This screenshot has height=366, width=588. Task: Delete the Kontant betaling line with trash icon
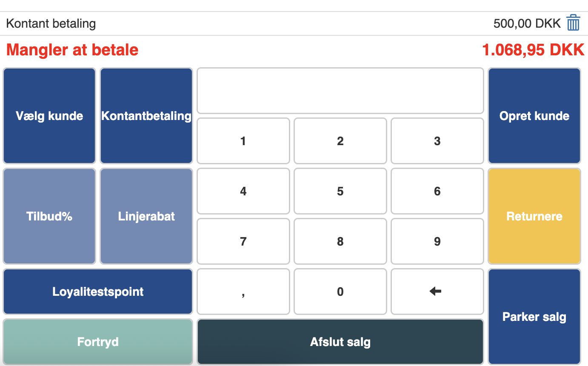coord(573,23)
